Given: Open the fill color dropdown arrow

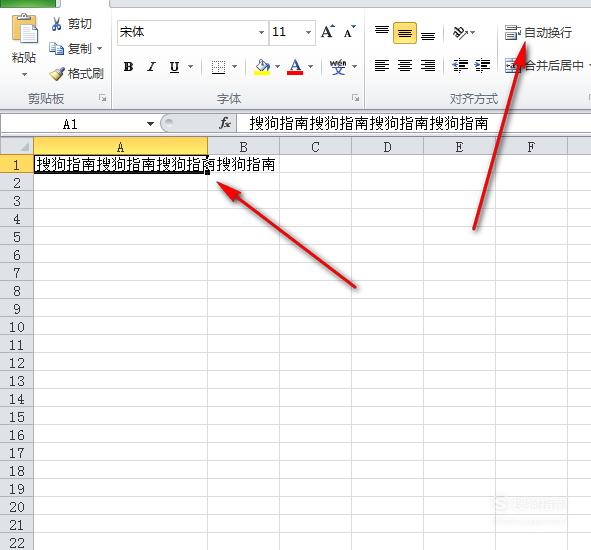Looking at the screenshot, I should 278,67.
